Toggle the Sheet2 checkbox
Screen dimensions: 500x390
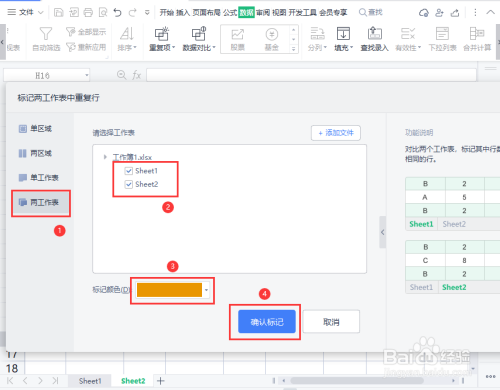coord(129,184)
